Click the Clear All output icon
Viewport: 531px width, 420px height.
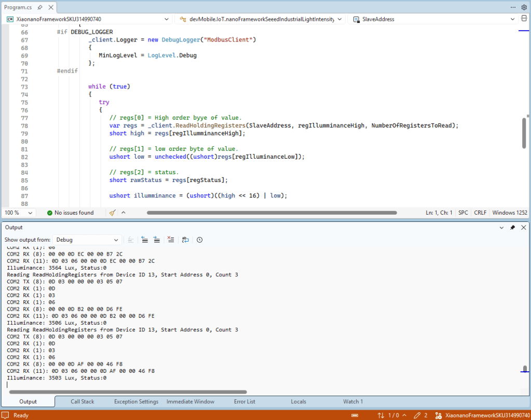[x=171, y=240]
